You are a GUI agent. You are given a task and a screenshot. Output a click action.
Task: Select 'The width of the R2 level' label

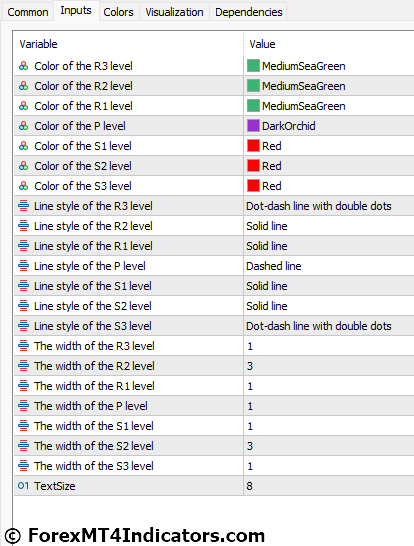pos(94,366)
